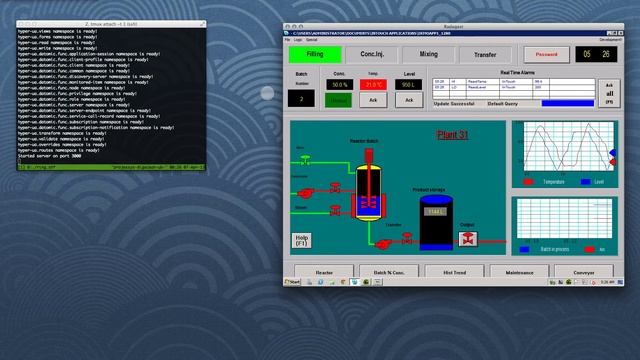Select the Mixing phase button
This screenshot has height=360, width=640.
[x=429, y=54]
